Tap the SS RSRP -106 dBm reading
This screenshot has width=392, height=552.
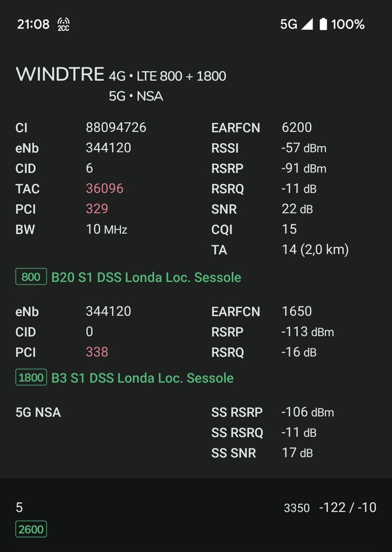[307, 412]
